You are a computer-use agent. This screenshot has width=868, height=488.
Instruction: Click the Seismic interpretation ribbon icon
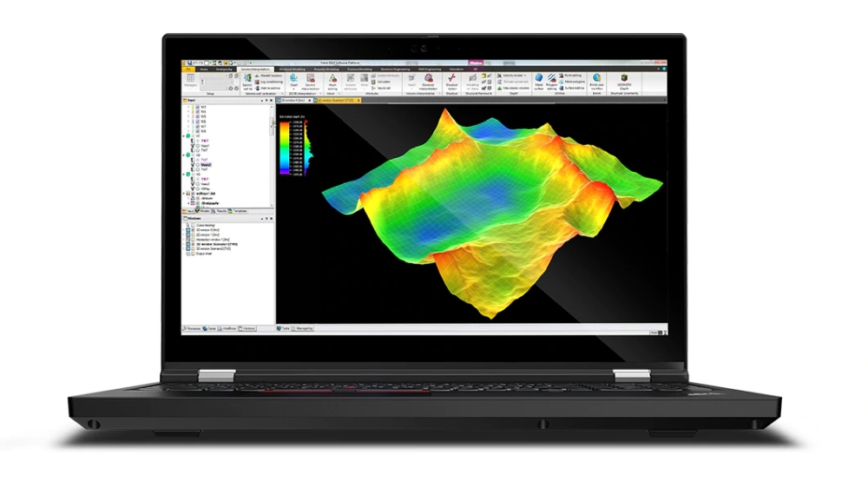(311, 82)
